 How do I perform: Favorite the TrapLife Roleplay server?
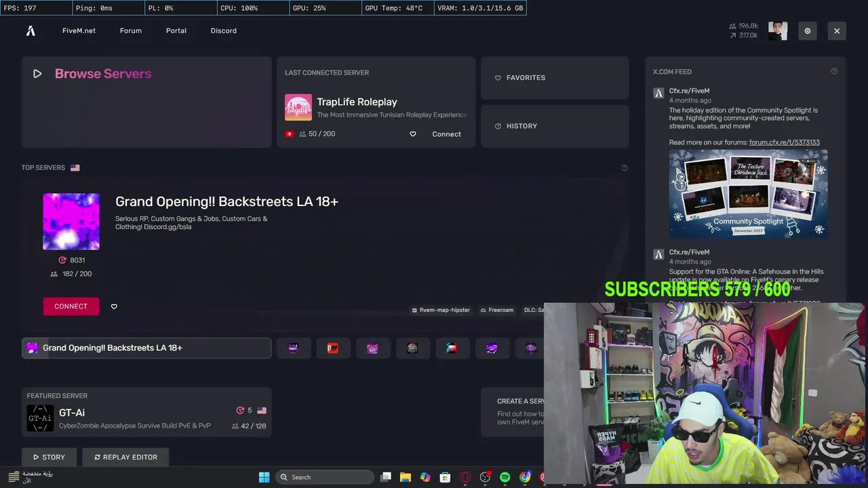(413, 134)
